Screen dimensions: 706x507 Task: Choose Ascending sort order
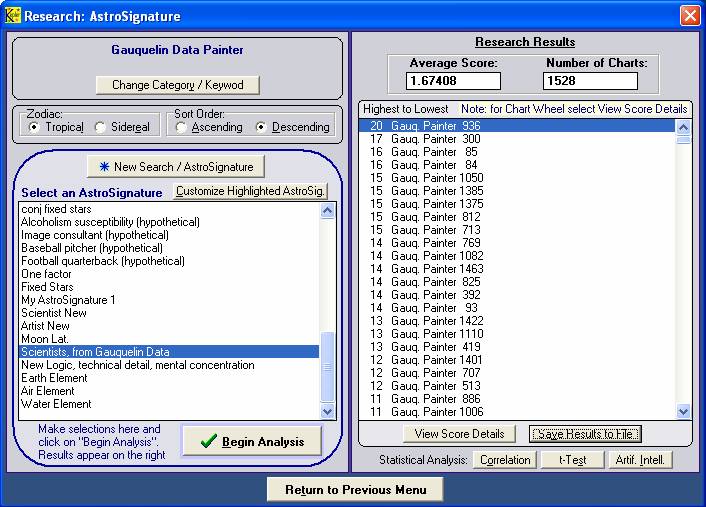181,127
